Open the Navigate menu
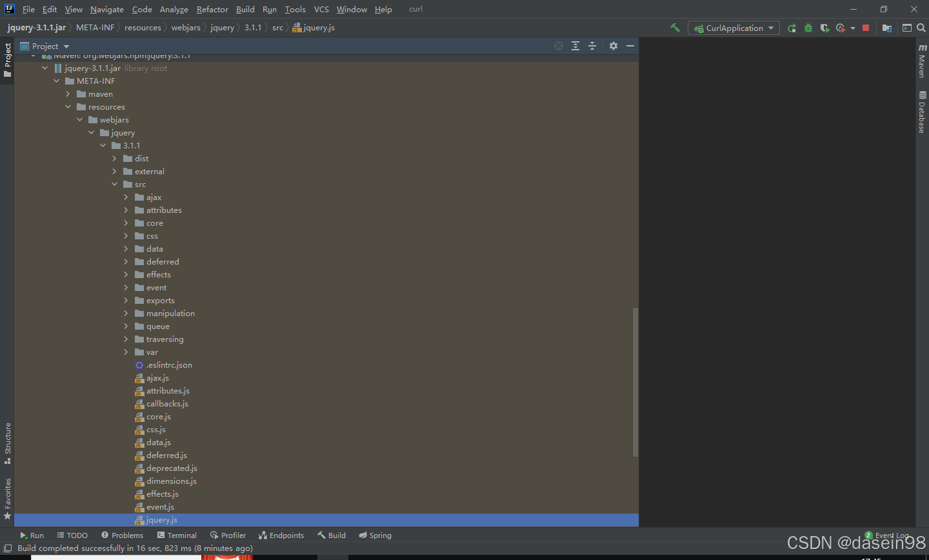Image resolution: width=929 pixels, height=560 pixels. click(107, 9)
